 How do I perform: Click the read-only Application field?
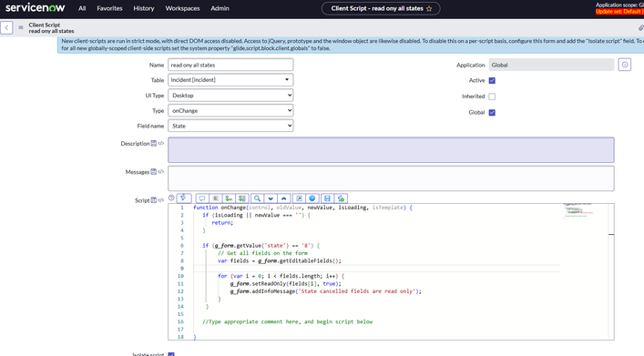(551, 65)
